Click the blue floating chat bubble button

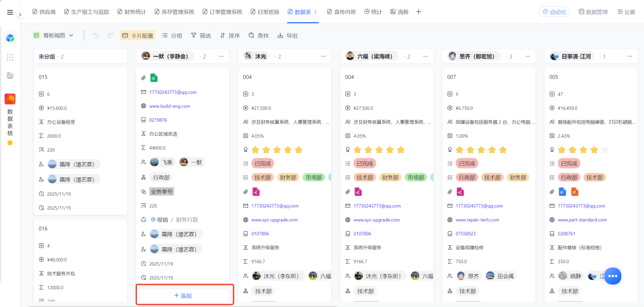click(612, 276)
